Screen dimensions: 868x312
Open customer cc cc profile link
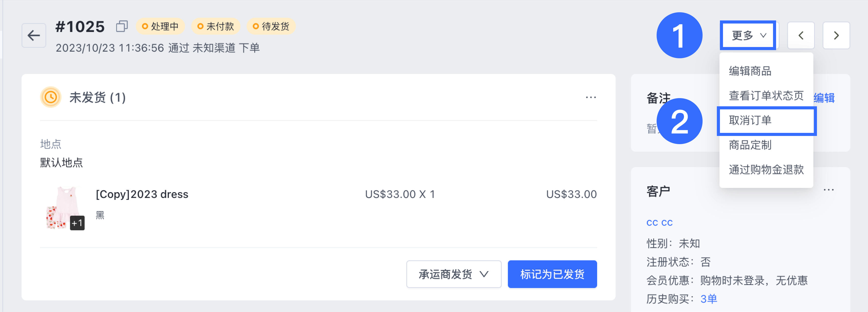coord(659,223)
